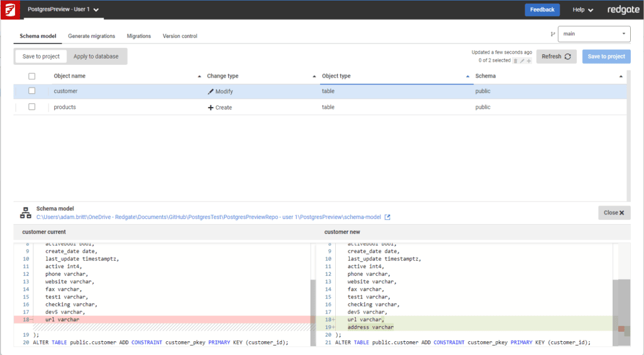The image size is (644, 355).
Task: Switch to the Version control tab
Action: tap(180, 36)
